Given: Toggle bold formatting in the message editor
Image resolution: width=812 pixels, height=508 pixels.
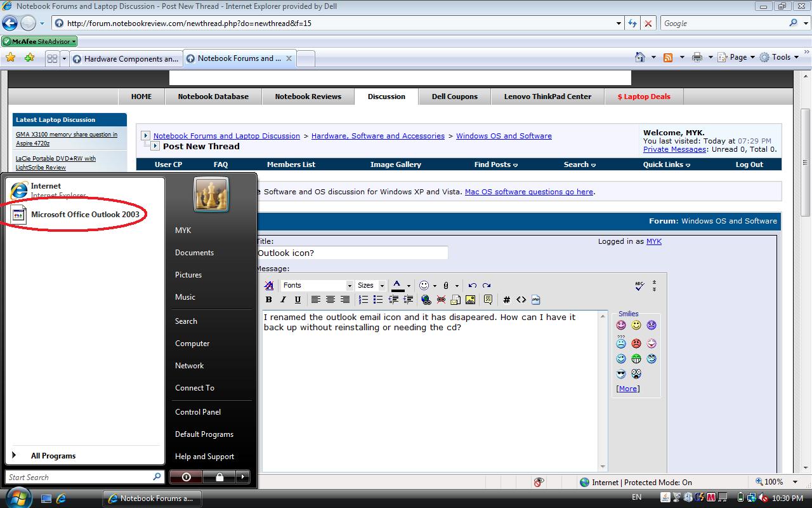Looking at the screenshot, I should [269, 300].
